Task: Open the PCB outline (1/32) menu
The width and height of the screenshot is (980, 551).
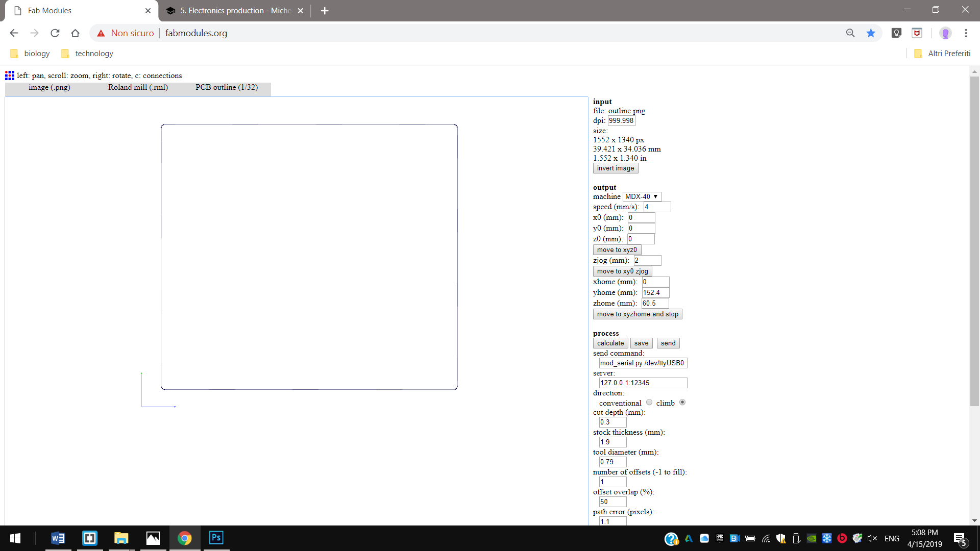Action: pyautogui.click(x=227, y=87)
